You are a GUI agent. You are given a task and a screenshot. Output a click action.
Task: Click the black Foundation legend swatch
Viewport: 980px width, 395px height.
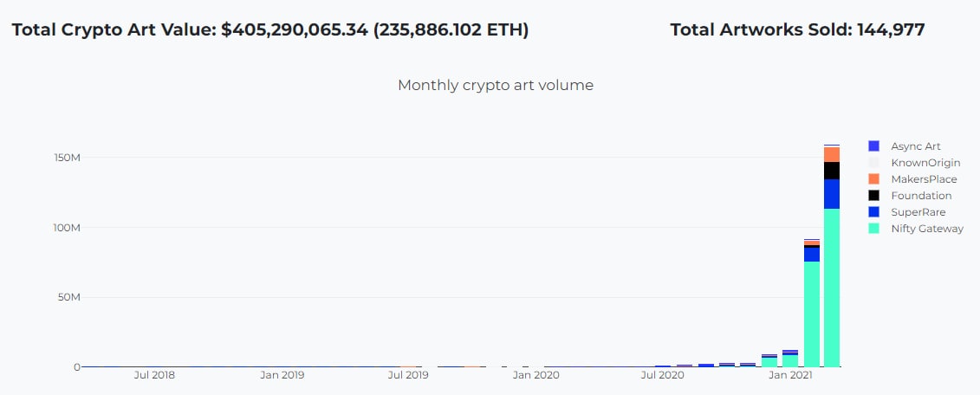(873, 196)
